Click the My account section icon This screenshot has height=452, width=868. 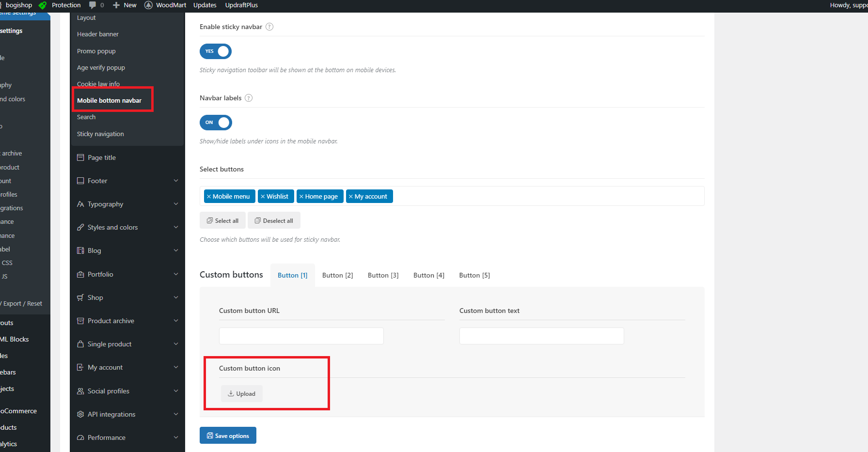pyautogui.click(x=80, y=367)
